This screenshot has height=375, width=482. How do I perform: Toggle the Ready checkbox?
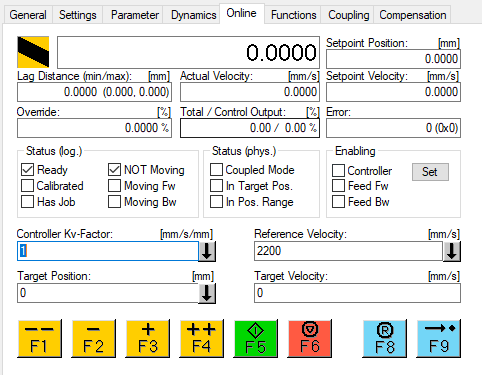(27, 170)
